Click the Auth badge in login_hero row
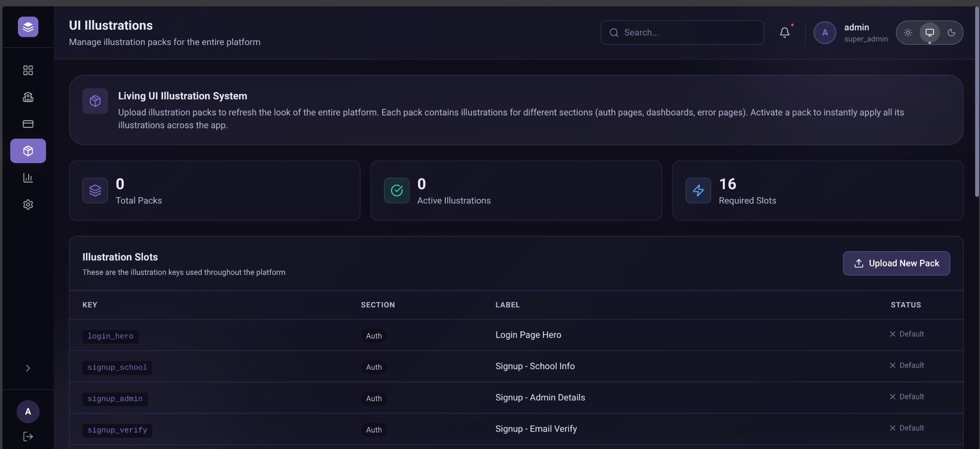This screenshot has height=449, width=980. coord(374,336)
